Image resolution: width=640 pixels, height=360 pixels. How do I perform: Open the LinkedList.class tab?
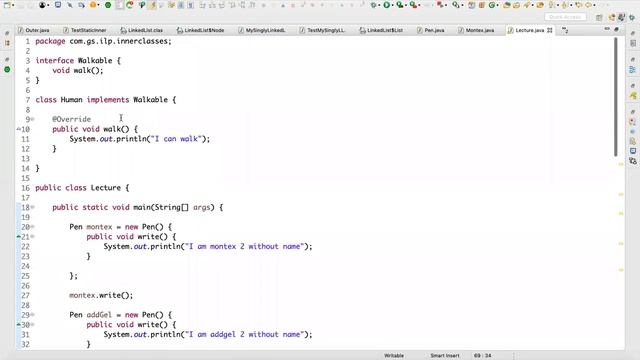click(142, 30)
